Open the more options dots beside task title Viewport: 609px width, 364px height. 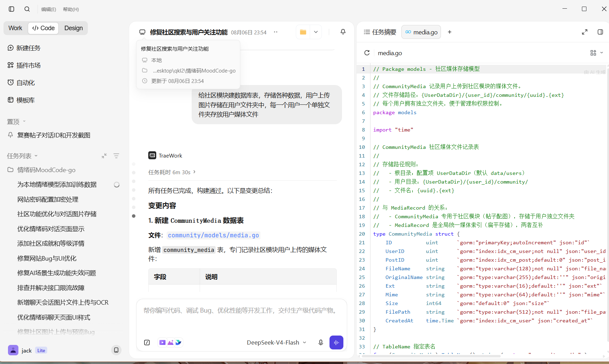276,32
